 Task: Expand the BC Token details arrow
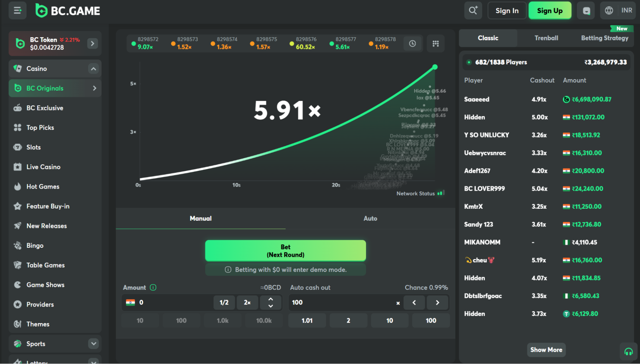point(93,44)
